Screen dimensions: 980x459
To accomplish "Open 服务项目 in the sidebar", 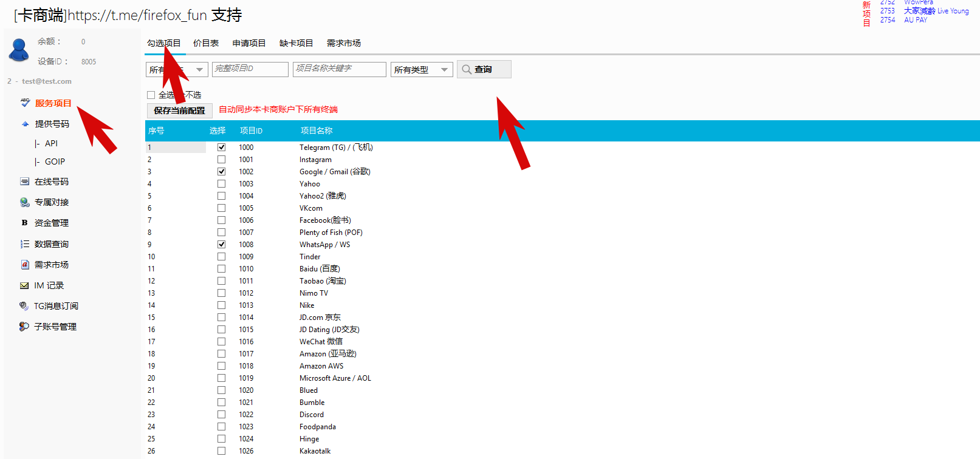I will click(x=53, y=103).
